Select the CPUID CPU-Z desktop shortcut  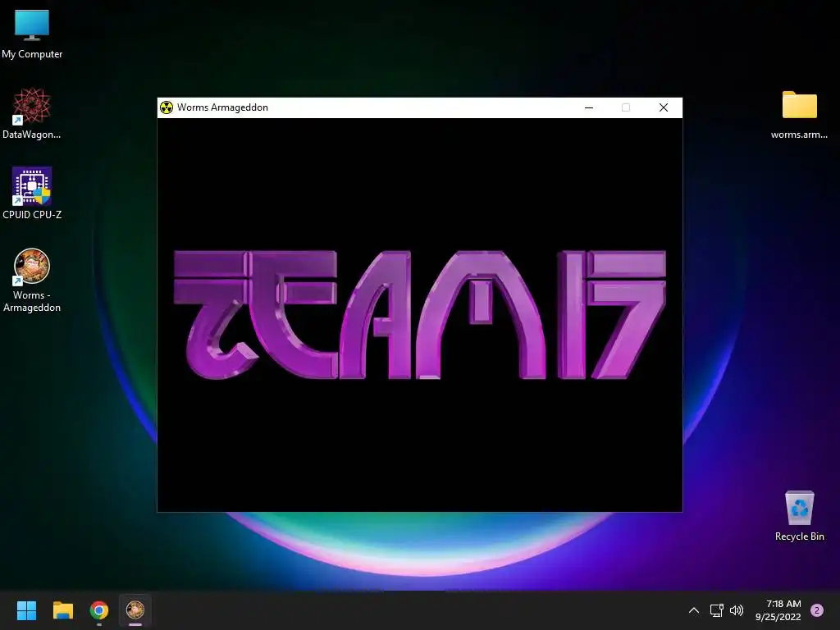32,194
